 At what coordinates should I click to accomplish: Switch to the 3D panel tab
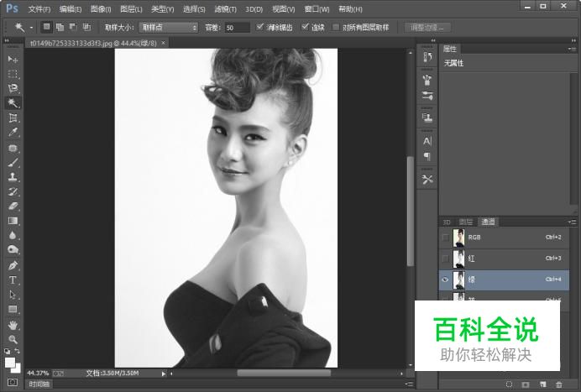pos(447,222)
